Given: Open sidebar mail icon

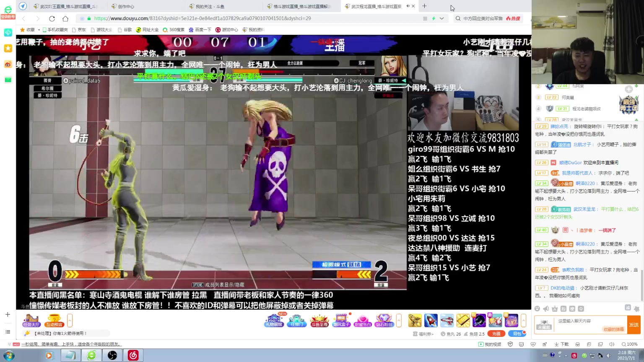Looking at the screenshot, I should 8,80.
